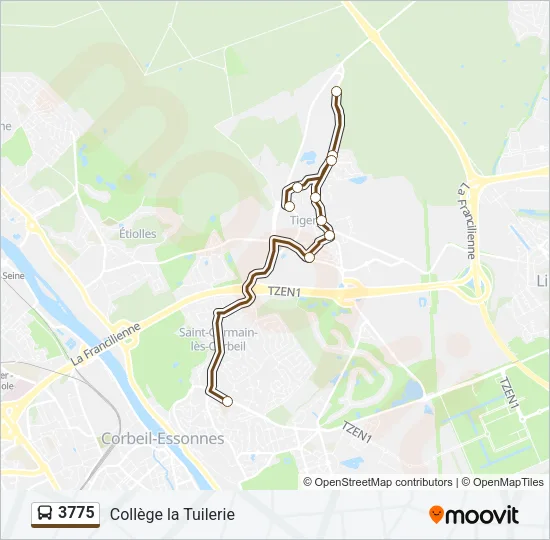550x540 pixels.
Task: Click the stop marker just above the TZEN1 road
Action: (309, 258)
